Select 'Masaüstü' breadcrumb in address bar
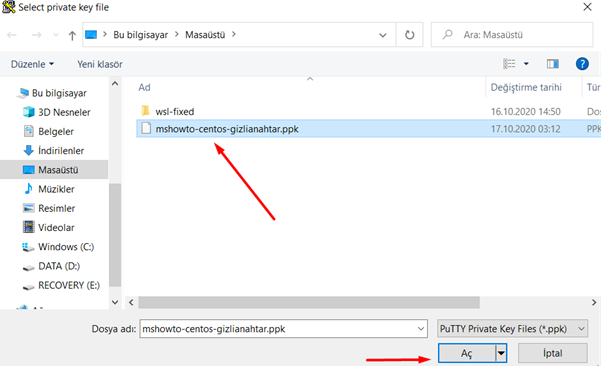Screen dimensions: 605x366 pyautogui.click(x=205, y=35)
